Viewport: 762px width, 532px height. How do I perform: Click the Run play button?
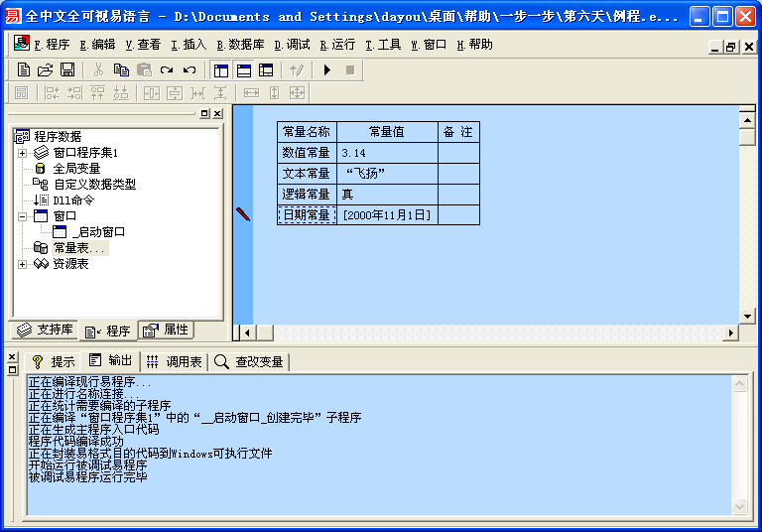(x=327, y=70)
